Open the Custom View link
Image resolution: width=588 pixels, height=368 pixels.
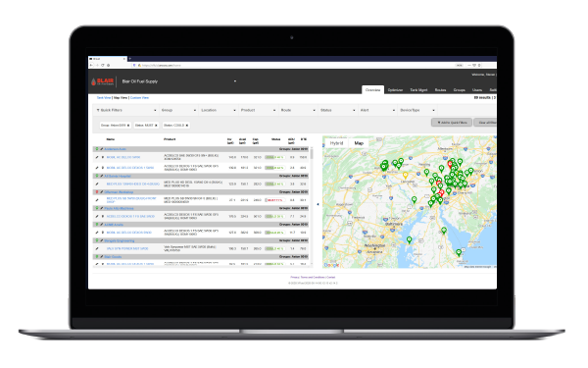[139, 97]
